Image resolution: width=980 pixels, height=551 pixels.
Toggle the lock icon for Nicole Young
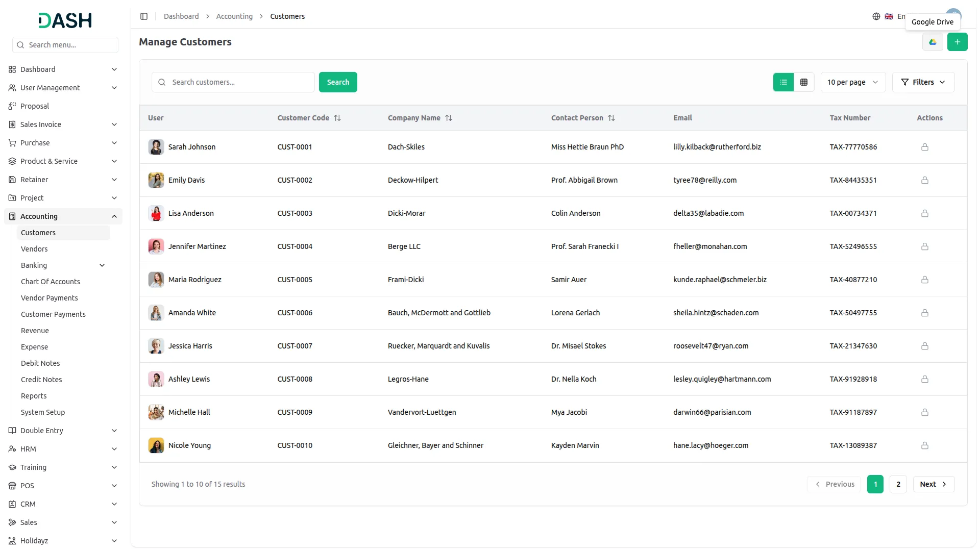point(925,445)
